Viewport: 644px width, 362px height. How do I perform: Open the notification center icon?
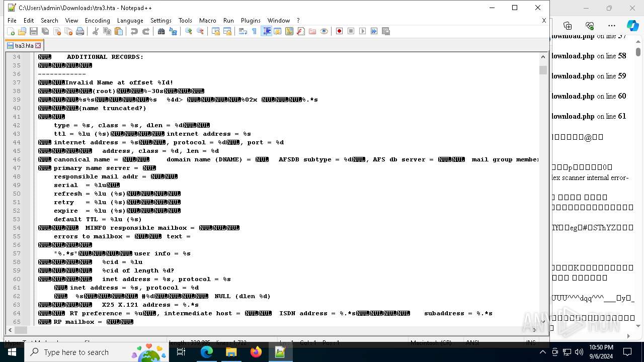click(x=627, y=352)
